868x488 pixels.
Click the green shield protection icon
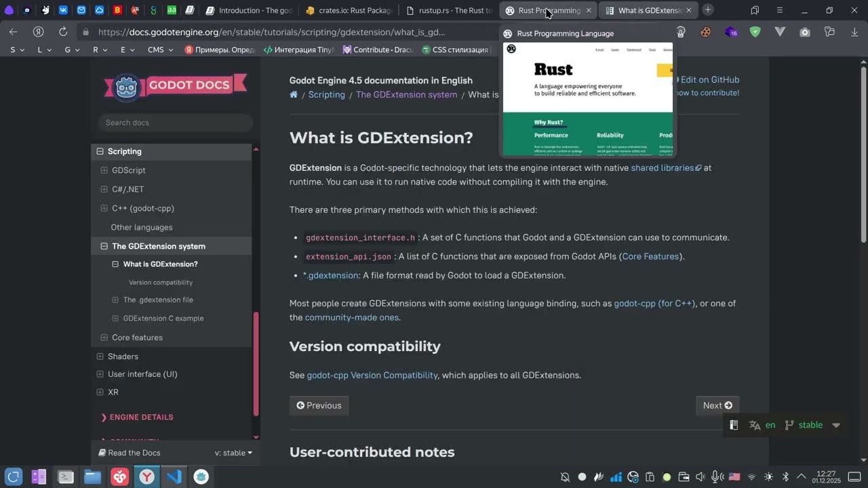(x=755, y=32)
